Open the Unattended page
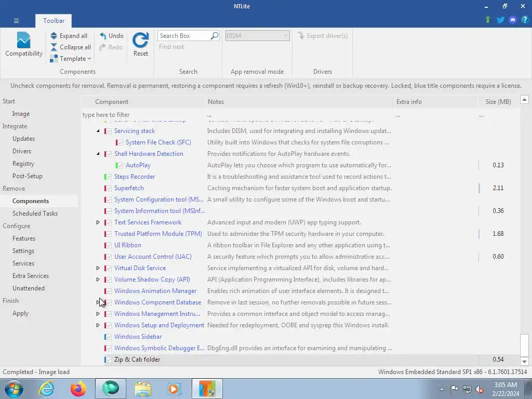 coord(29,288)
